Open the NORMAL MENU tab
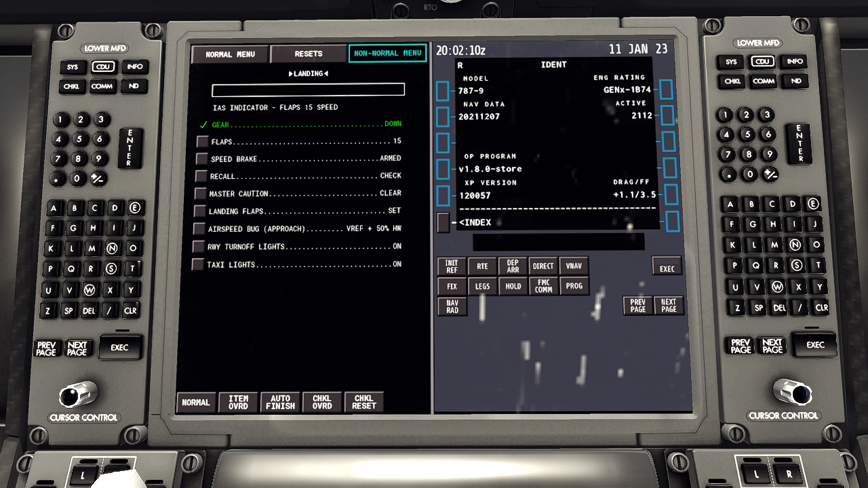868x488 pixels. point(230,54)
